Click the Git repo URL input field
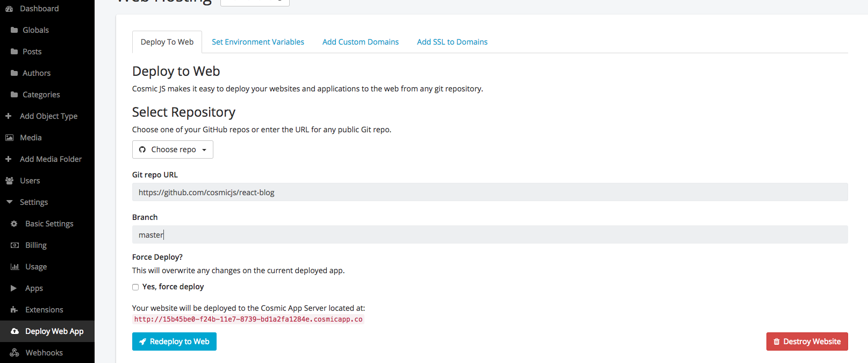 pos(490,192)
